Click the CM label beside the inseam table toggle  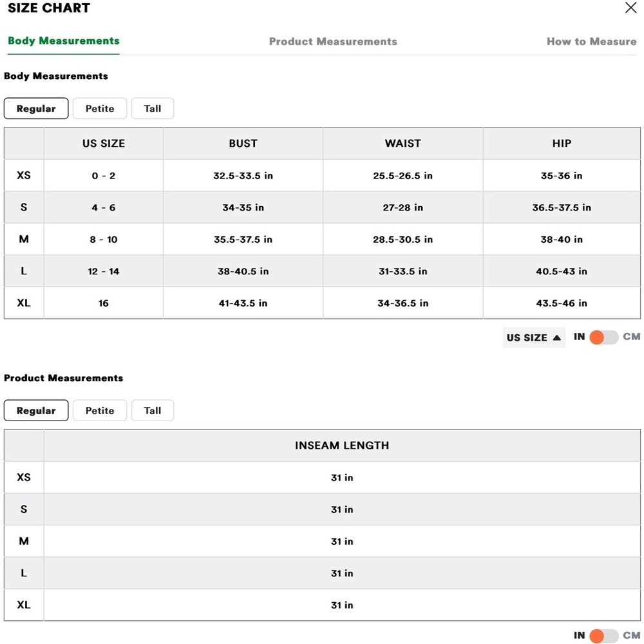tap(631, 635)
